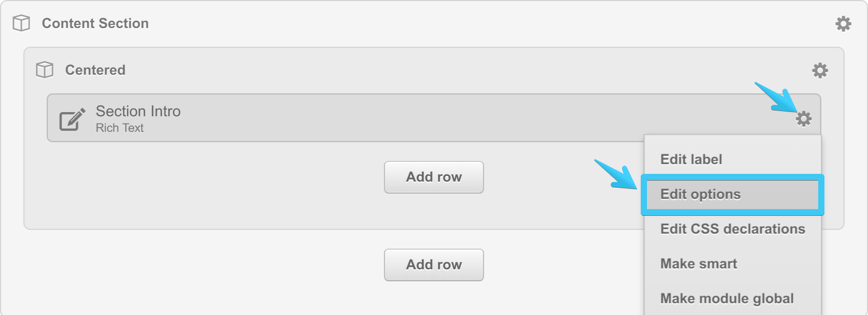The width and height of the screenshot is (868, 315).
Task: Click the Centered group cube icon
Action: click(45, 70)
